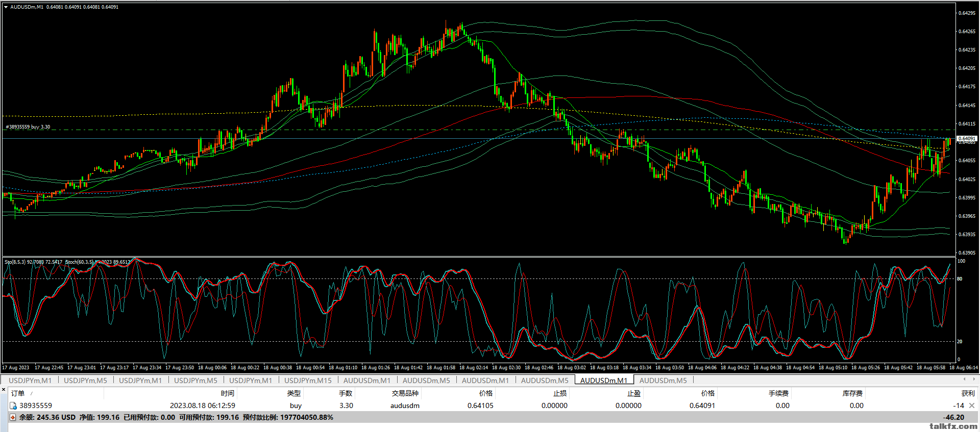980x432 pixels.
Task: Select the active underlined AUDUSDm,M1 tab
Action: click(604, 380)
